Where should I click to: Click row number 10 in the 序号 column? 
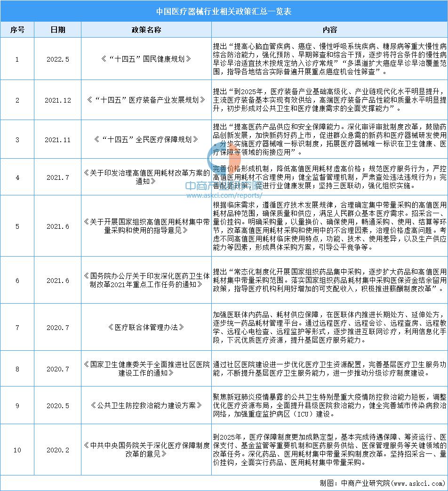tap(17, 450)
